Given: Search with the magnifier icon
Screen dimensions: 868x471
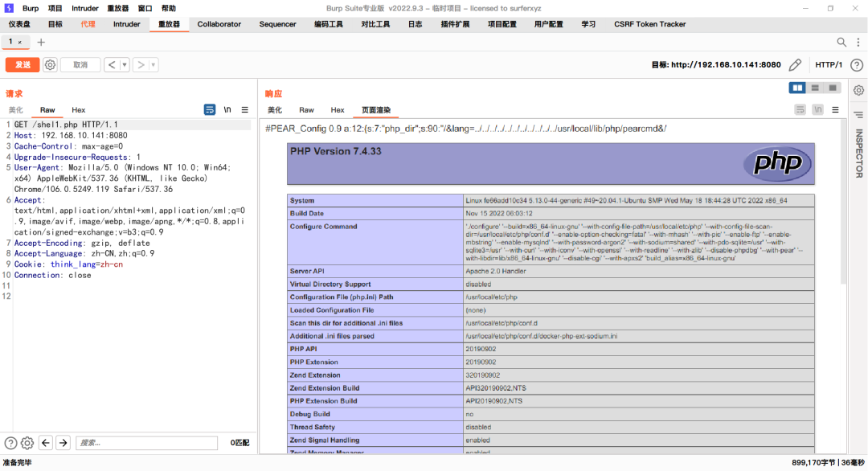Looking at the screenshot, I should pyautogui.click(x=841, y=42).
